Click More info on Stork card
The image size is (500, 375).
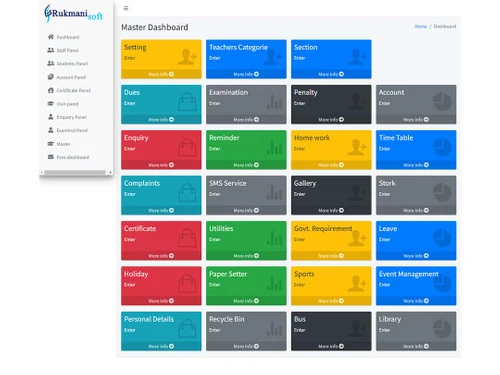coord(416,210)
